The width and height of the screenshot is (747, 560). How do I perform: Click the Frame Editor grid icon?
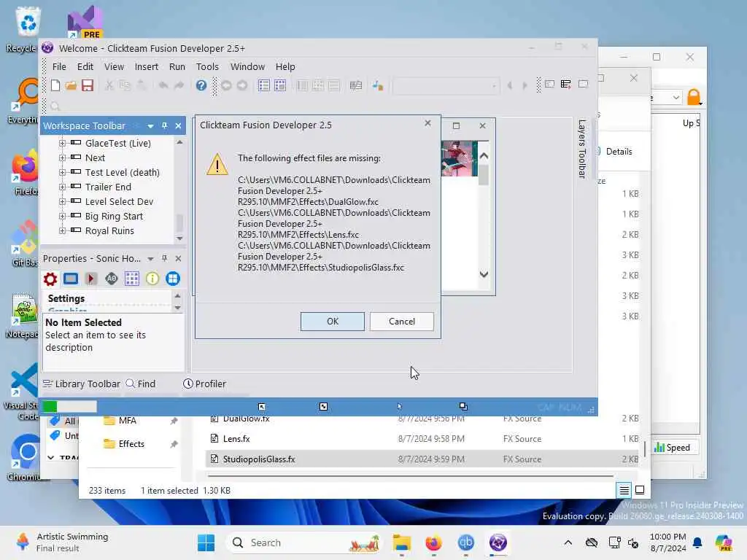point(280,85)
